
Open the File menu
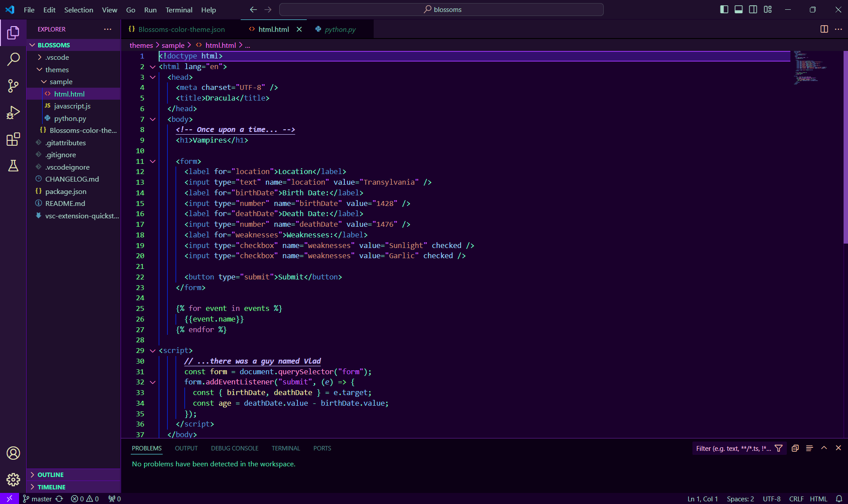point(29,10)
